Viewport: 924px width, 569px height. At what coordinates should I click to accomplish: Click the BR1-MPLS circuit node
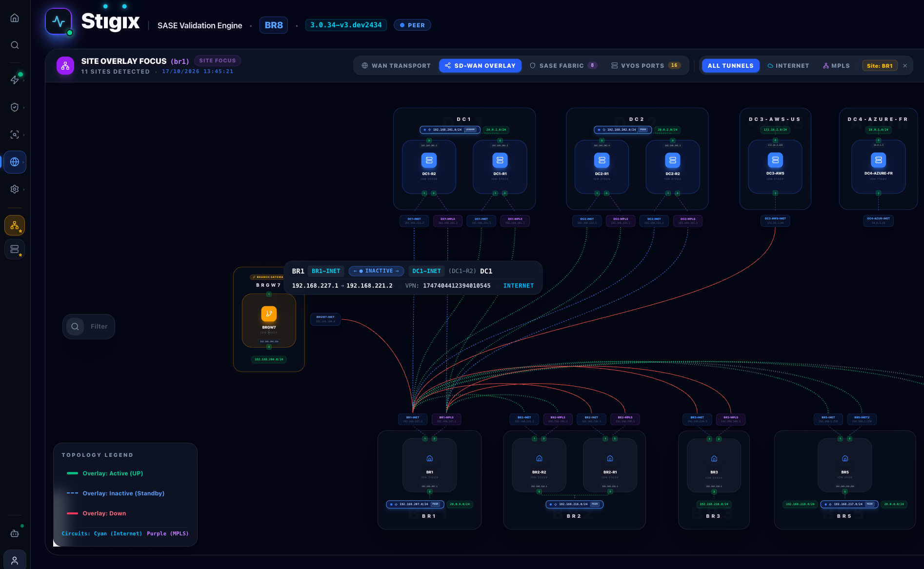[446, 419]
